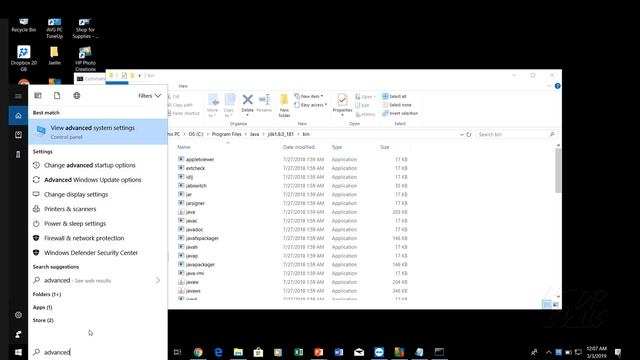
Task: Click Properties in Explorer ribbon
Action: (342, 105)
